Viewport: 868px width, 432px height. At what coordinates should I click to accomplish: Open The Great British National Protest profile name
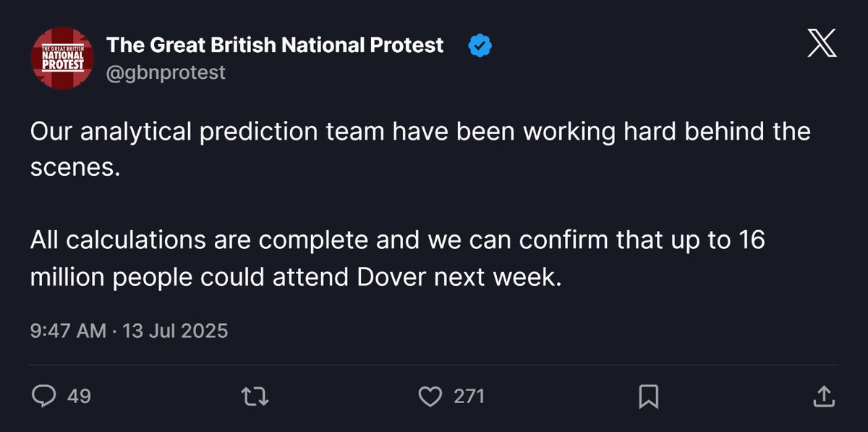pyautogui.click(x=275, y=45)
